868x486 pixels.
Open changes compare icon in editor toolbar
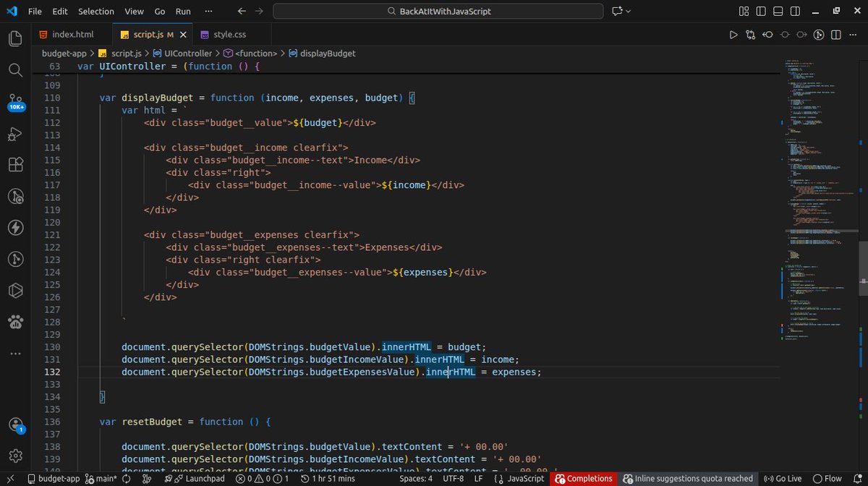click(x=750, y=35)
